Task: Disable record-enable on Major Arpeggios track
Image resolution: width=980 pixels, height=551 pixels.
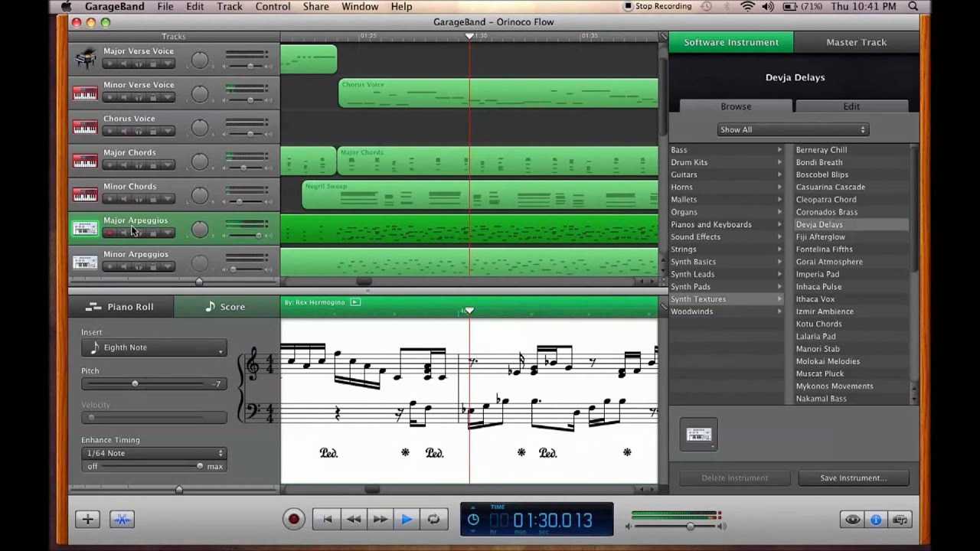Action: click(109, 232)
